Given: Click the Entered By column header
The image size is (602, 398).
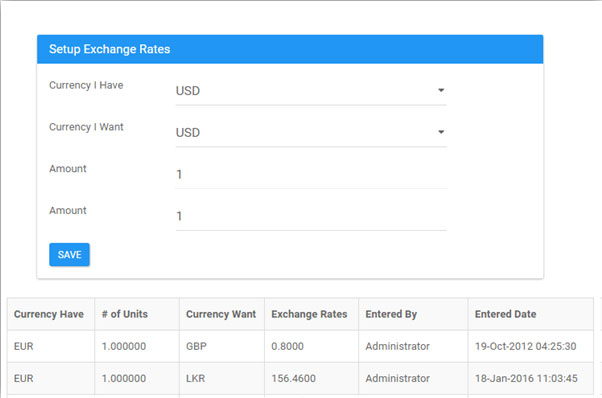Looking at the screenshot, I should click(x=413, y=314).
